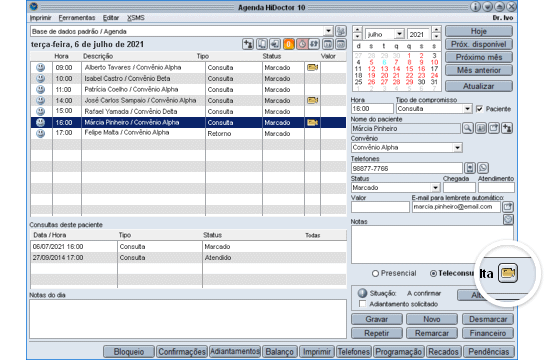Viewport: 544px width, 360px height.
Task: Open the Tipo de compromisso dropdown
Action: tap(468, 109)
